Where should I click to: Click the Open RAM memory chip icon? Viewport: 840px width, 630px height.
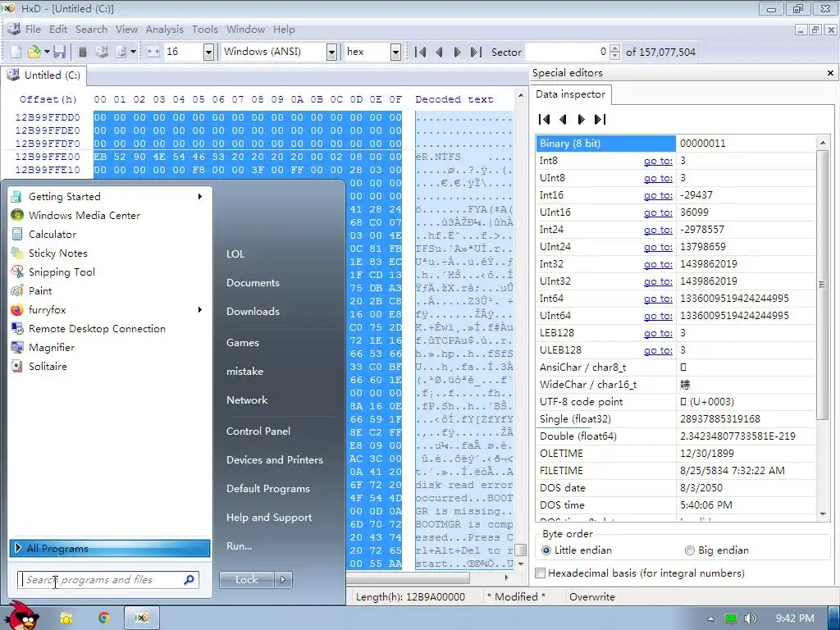tap(83, 52)
